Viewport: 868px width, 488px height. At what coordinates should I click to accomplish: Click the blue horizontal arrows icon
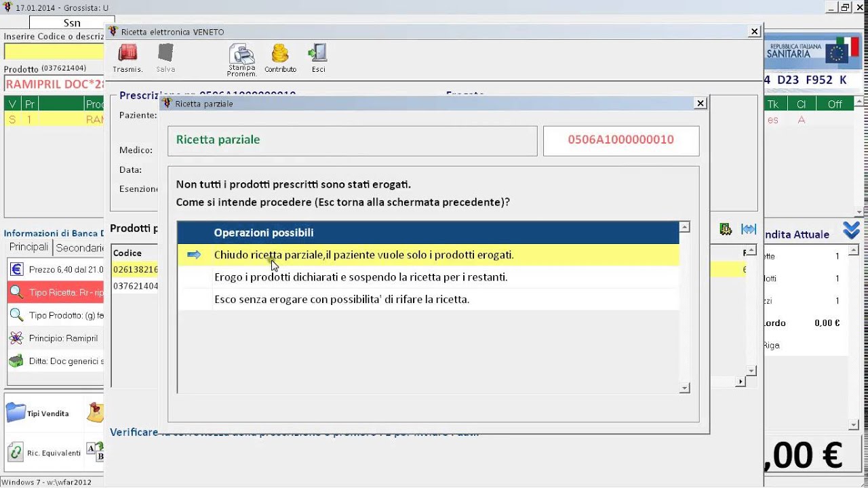[749, 229]
